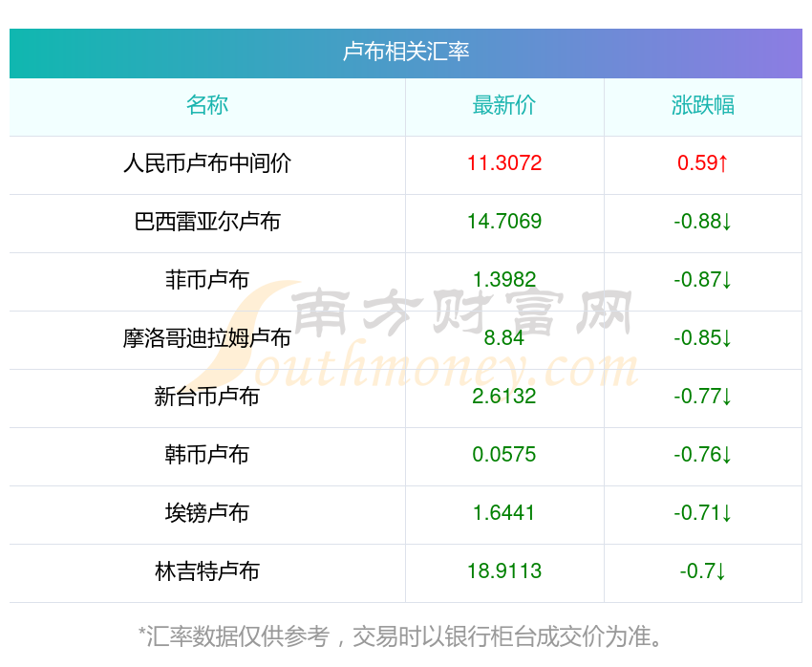Click the change value -0.76↓

pos(703,455)
